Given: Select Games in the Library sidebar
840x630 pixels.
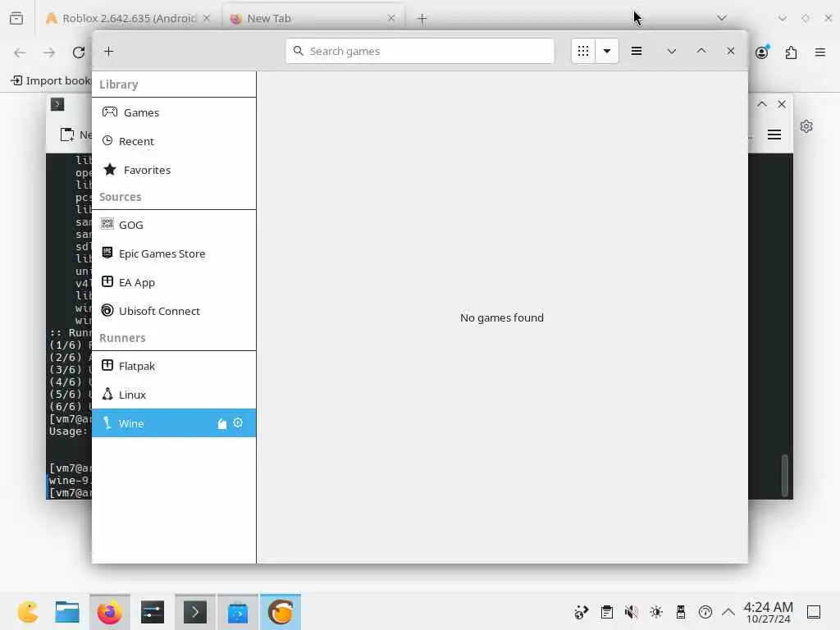Looking at the screenshot, I should click(174, 112).
